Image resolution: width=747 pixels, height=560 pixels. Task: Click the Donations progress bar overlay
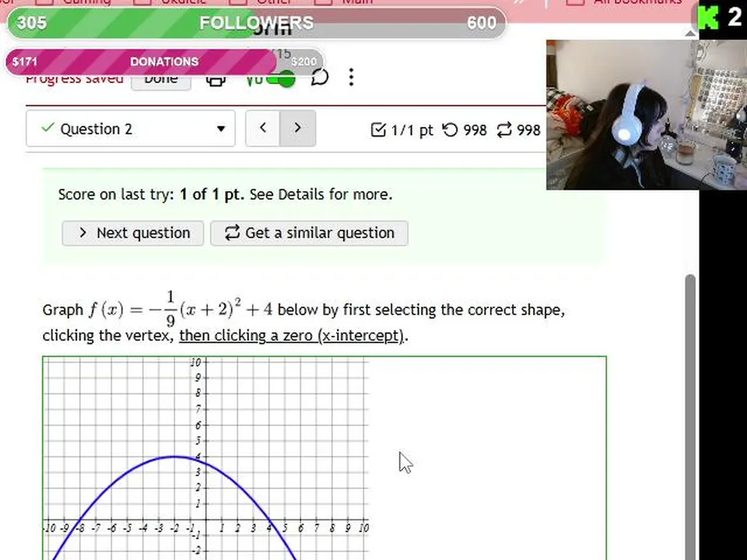click(x=164, y=62)
